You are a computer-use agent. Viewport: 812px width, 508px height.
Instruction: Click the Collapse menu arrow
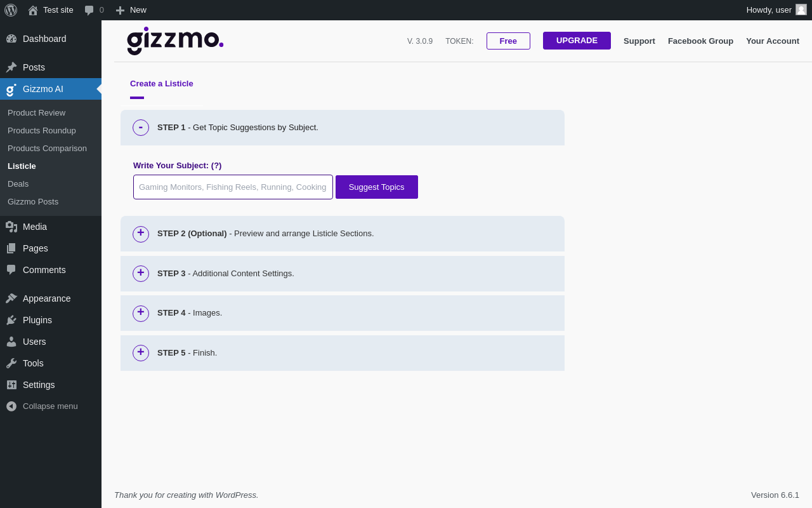11,406
